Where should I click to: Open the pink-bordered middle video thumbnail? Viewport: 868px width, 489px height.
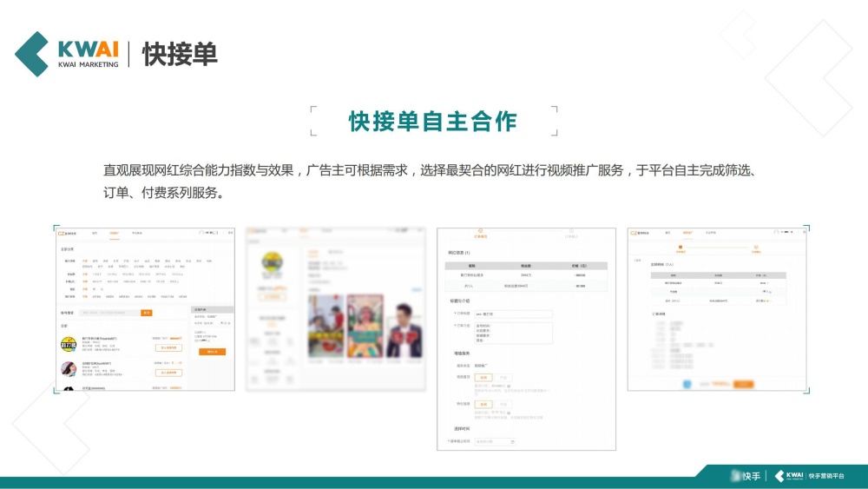(365, 327)
